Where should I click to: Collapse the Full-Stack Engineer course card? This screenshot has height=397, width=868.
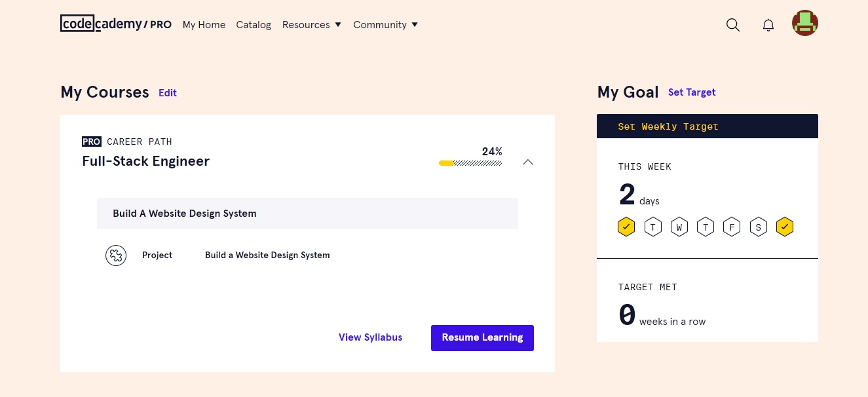click(x=528, y=162)
